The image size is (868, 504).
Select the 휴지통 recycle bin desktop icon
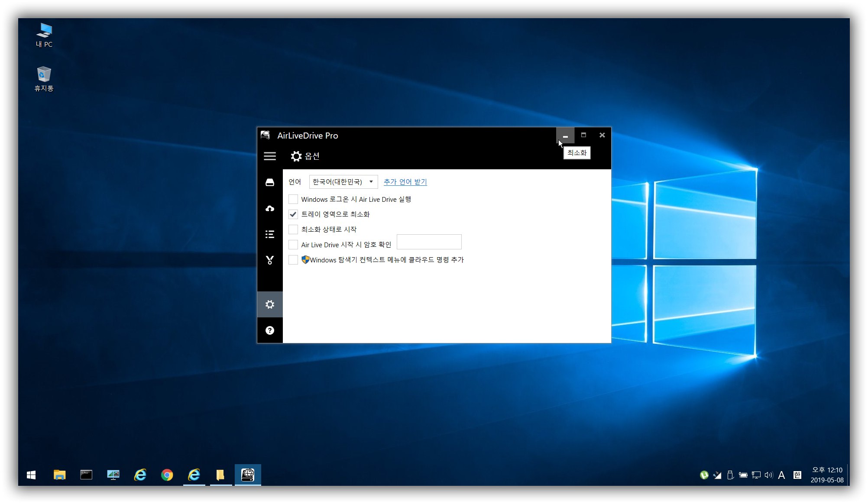pos(44,79)
